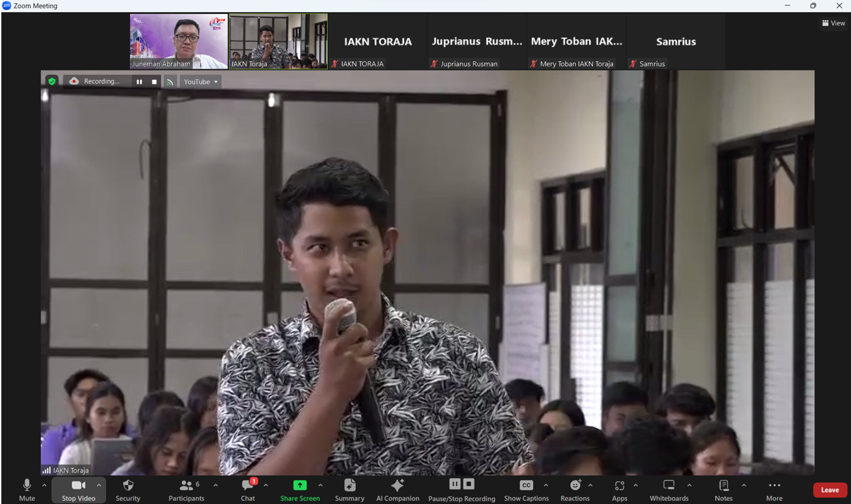
Task: Open the meeting Summary
Action: (x=349, y=489)
